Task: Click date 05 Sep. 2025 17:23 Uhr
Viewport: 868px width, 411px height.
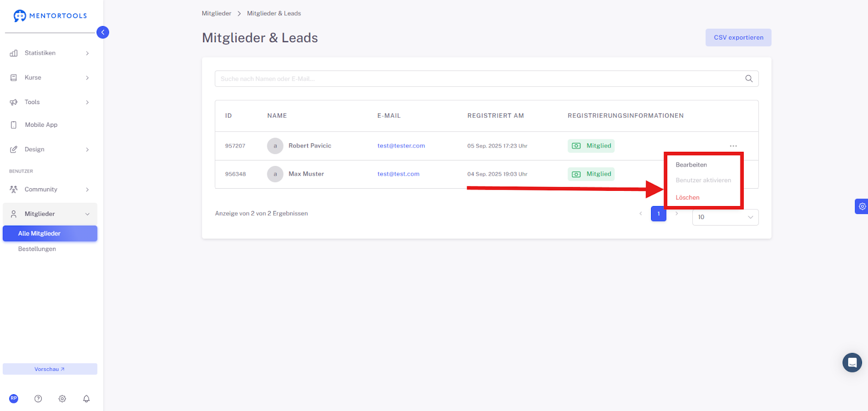Action: tap(497, 146)
